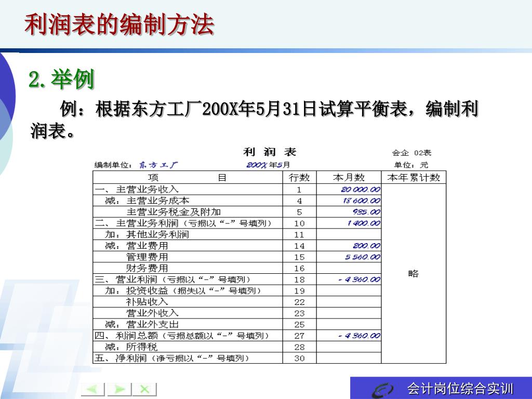Click the 四、利润总额 row label
Image resolution: width=532 pixels, height=399 pixels.
tap(182, 336)
